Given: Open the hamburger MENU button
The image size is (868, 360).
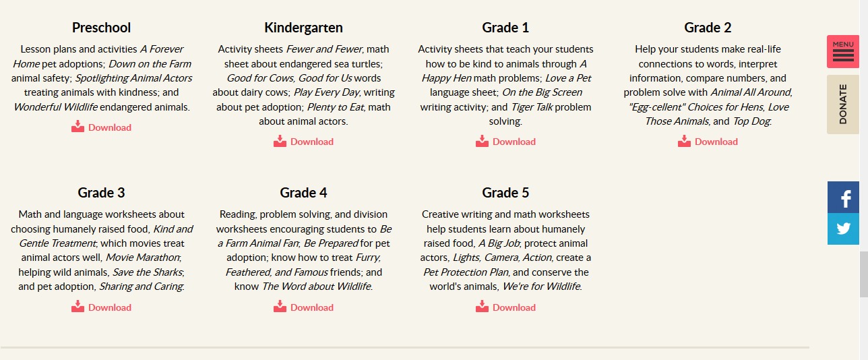Looking at the screenshot, I should (x=843, y=51).
